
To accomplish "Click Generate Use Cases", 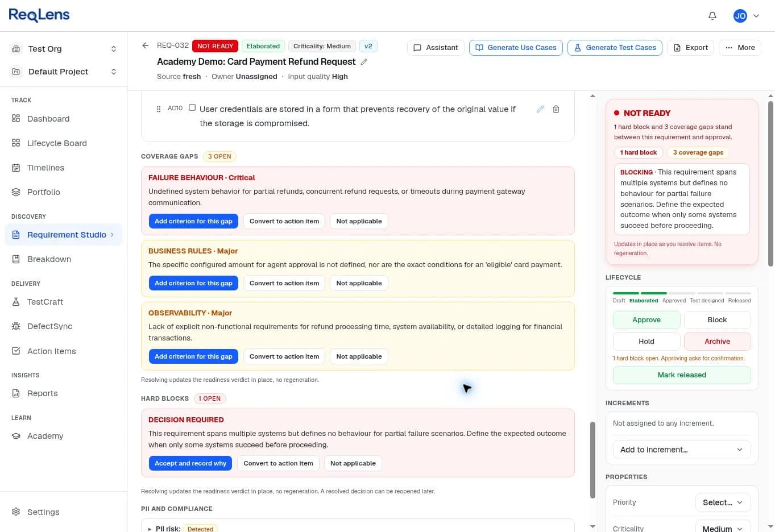I will tap(516, 48).
